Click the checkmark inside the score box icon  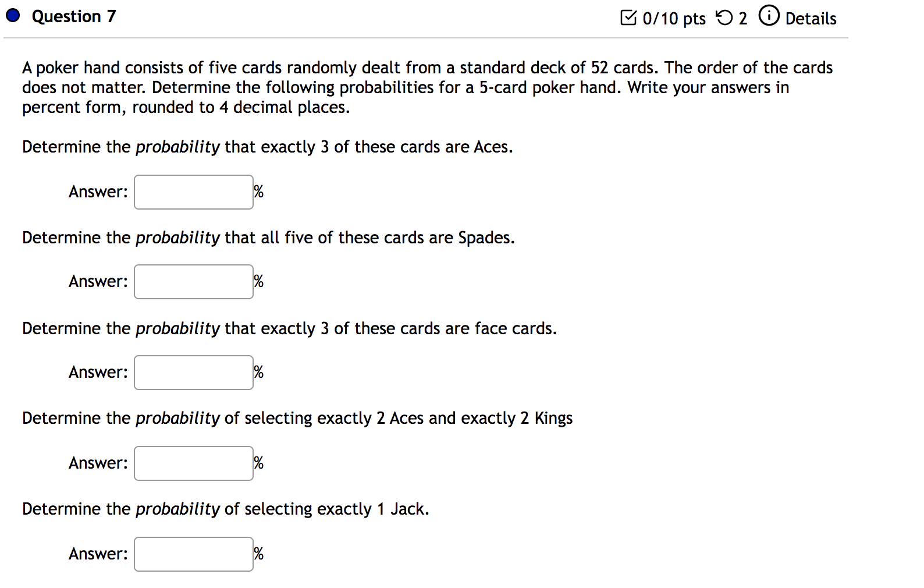coord(630,17)
